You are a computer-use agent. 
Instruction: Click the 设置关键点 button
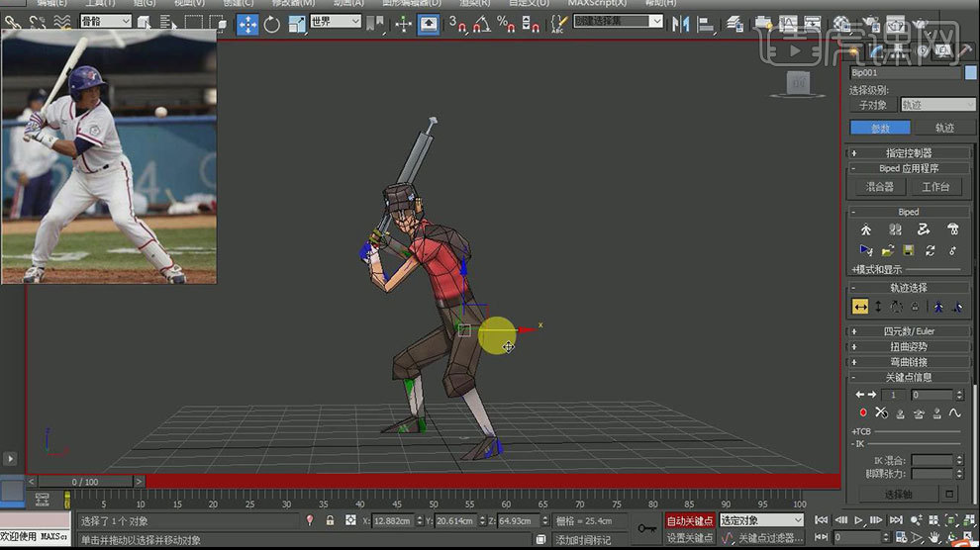(x=690, y=537)
